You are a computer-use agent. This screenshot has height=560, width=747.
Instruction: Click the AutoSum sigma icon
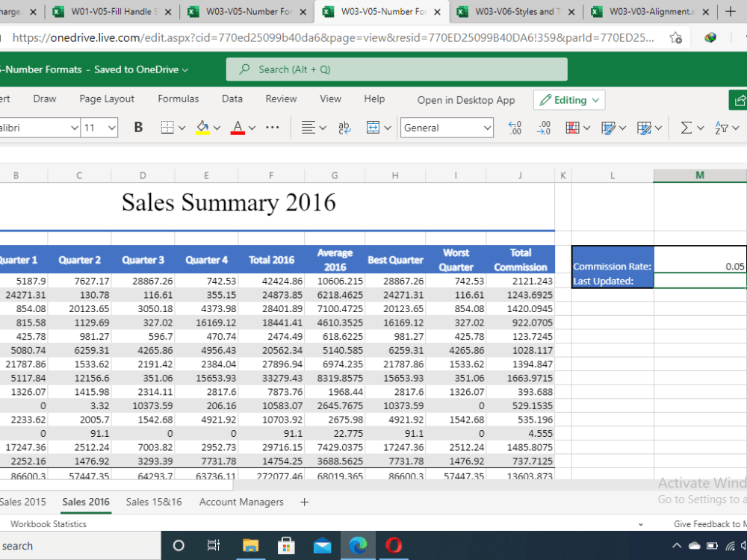(686, 128)
